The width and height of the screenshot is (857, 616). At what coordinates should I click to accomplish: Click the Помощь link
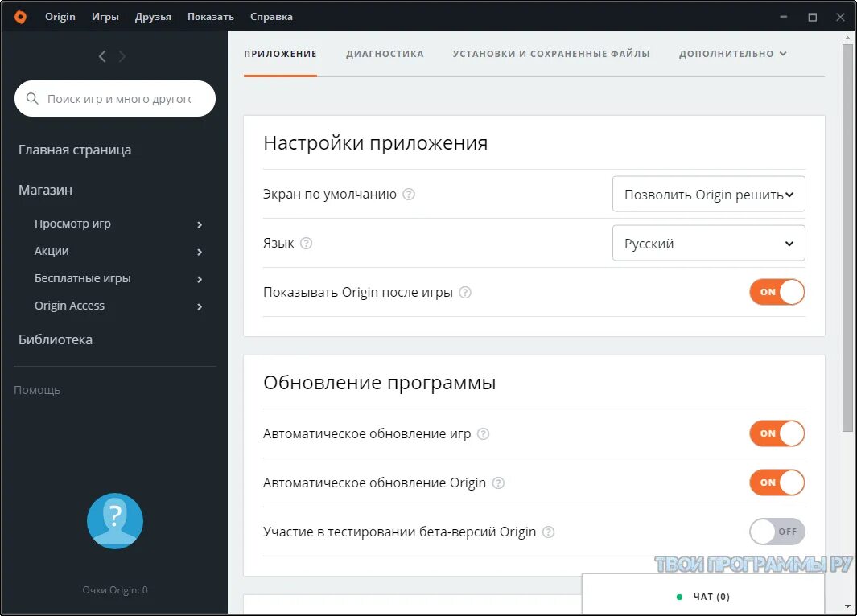click(x=37, y=391)
